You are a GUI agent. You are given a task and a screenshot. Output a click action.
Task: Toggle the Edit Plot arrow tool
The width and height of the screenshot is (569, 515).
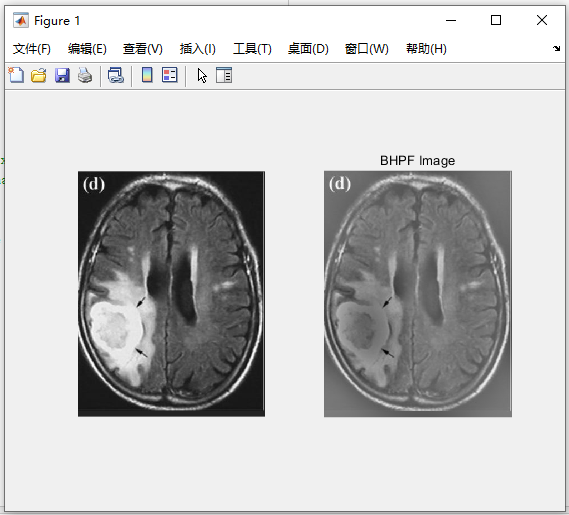tap(202, 75)
